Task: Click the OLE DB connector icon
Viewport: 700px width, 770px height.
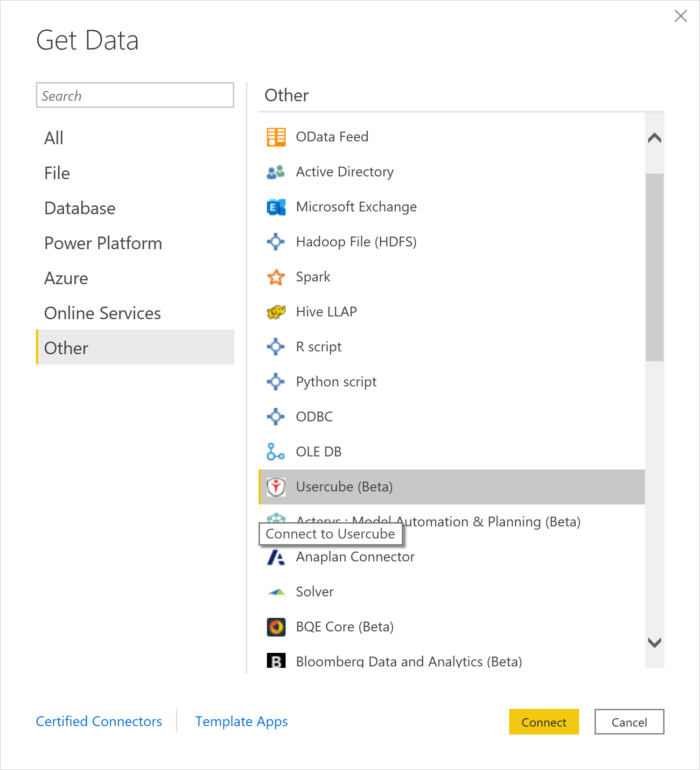Action: coord(276,452)
